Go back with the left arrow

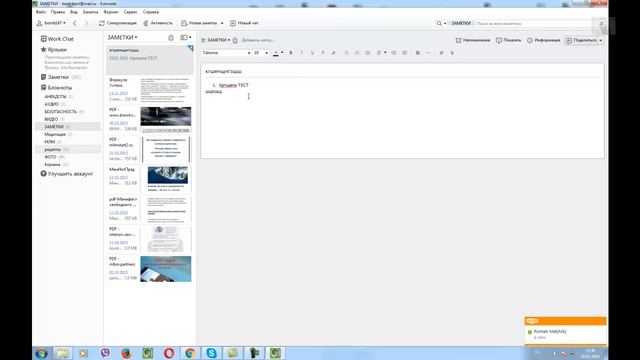(x=74, y=23)
